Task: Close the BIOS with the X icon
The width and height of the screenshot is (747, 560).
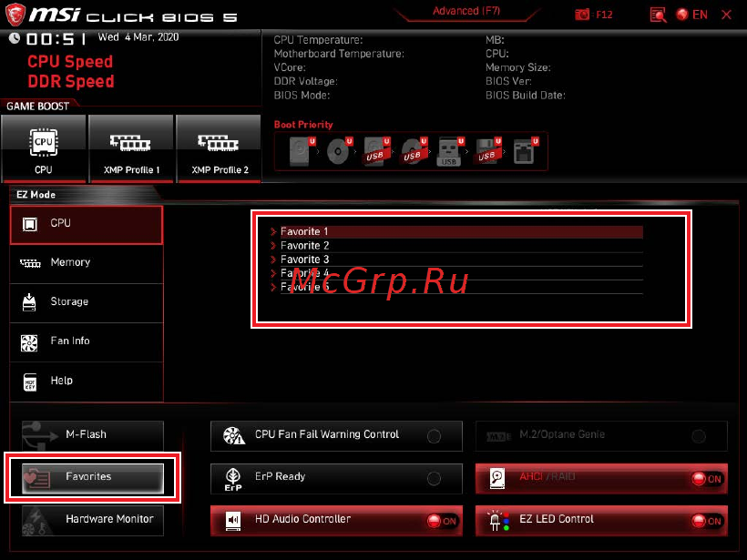Action: tap(726, 15)
